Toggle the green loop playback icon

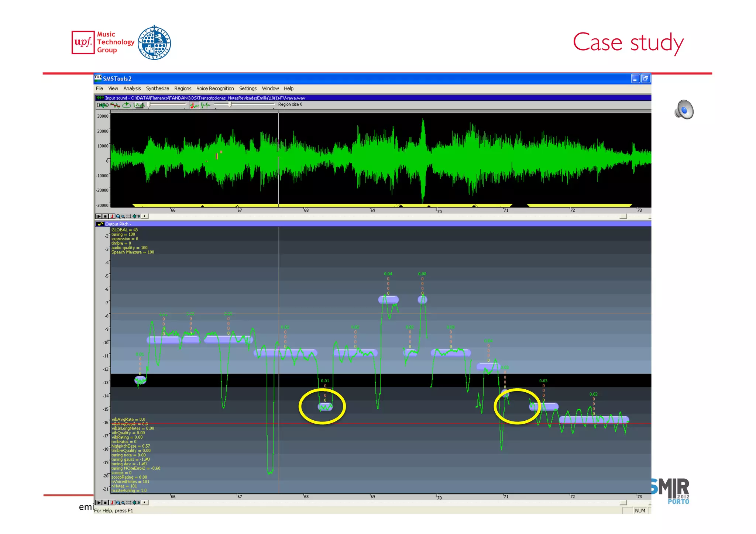point(127,105)
